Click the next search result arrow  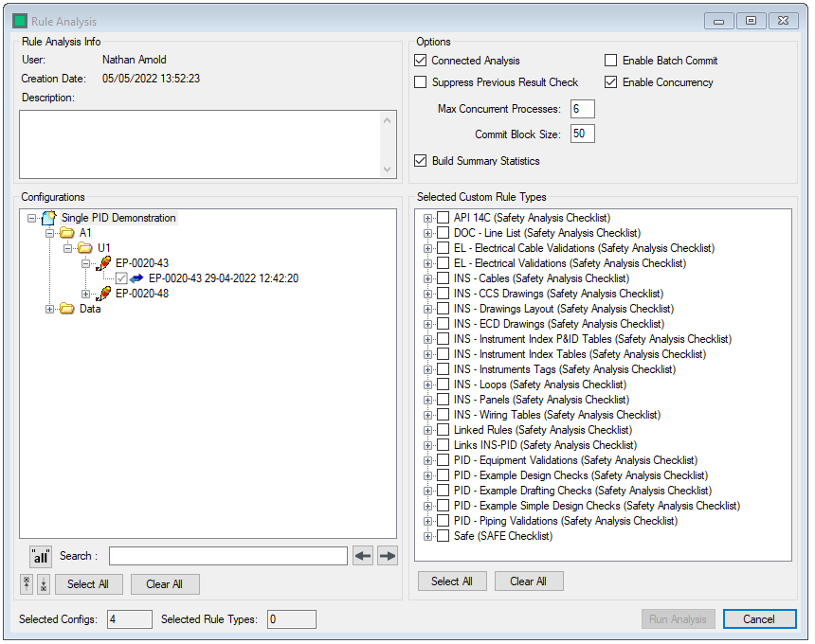coord(387,556)
